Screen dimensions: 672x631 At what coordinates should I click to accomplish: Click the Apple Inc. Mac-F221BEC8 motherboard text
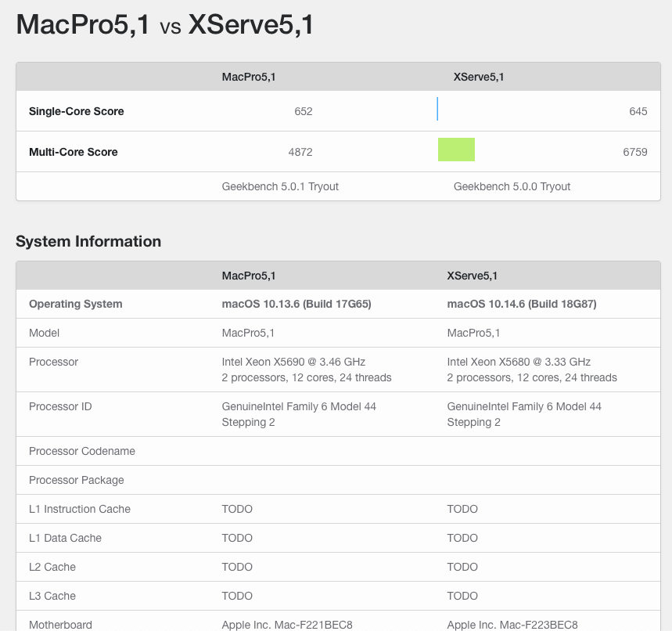tap(287, 625)
